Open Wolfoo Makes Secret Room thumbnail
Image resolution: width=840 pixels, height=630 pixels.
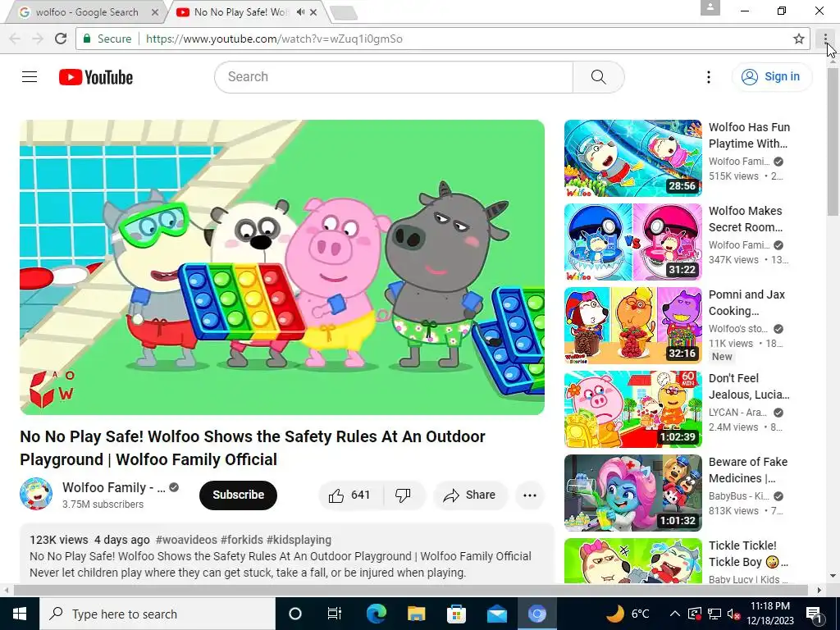tap(632, 242)
